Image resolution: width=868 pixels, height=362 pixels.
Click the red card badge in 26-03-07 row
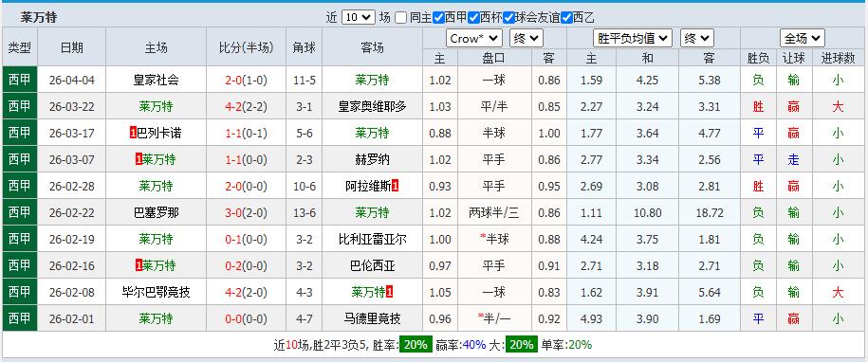139,160
